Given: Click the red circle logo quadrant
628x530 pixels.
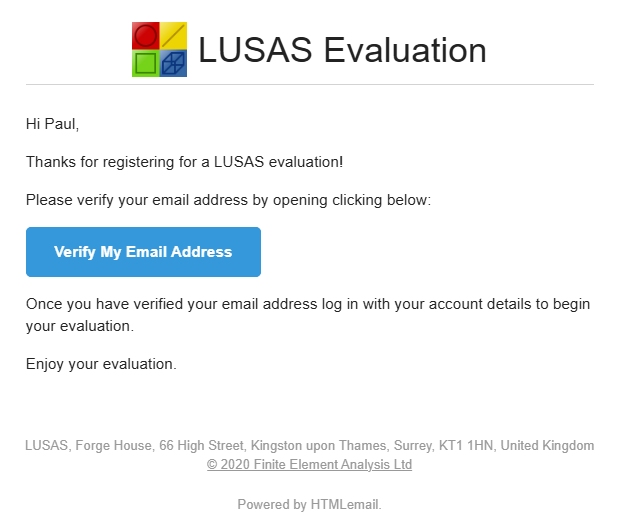Looking at the screenshot, I should pos(146,36).
